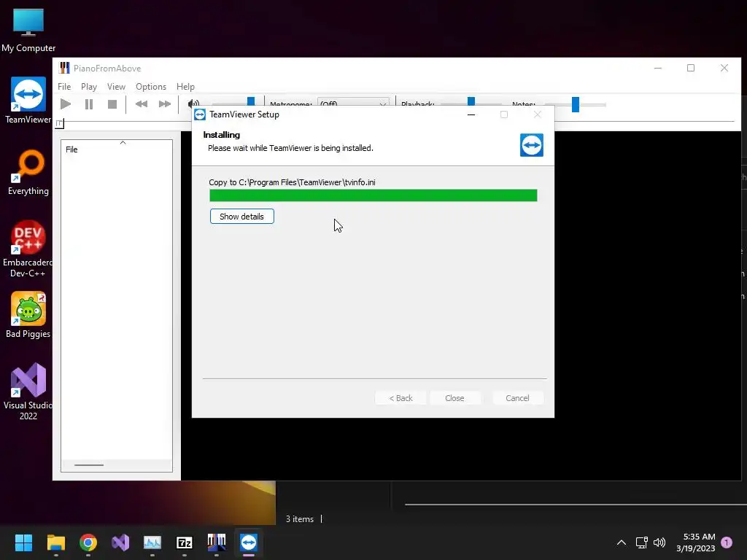Click Show details in TeamViewer Setup
The height and width of the screenshot is (560, 747).
(x=242, y=217)
